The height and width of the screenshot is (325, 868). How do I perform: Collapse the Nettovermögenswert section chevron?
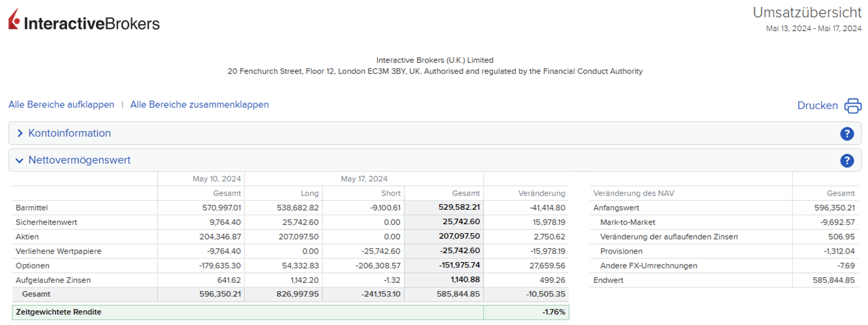(20, 160)
